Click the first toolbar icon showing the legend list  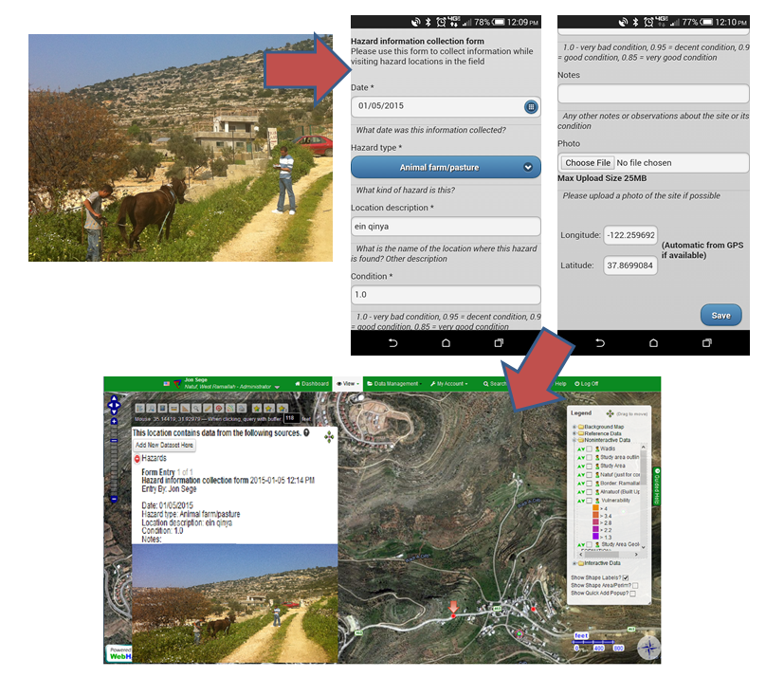(x=139, y=408)
